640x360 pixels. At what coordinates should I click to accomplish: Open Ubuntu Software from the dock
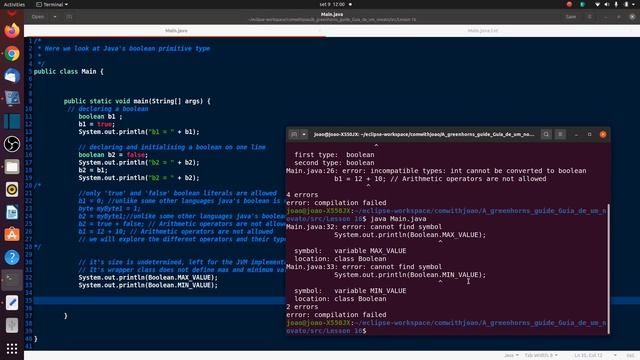pyautogui.click(x=12, y=235)
